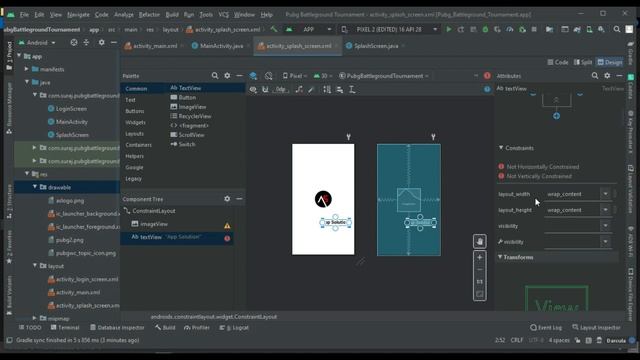Viewport: 640px width, 360px height.
Task: Open the APP run configuration dropdown
Action: (x=309, y=29)
